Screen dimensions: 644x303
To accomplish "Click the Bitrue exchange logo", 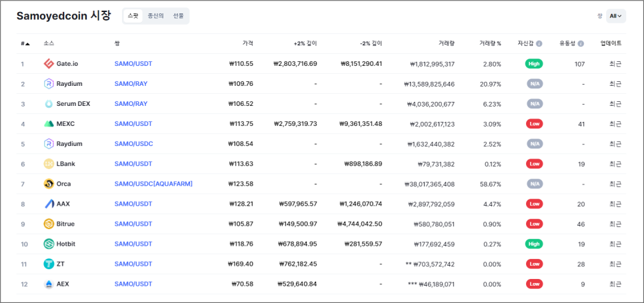I will click(49, 224).
